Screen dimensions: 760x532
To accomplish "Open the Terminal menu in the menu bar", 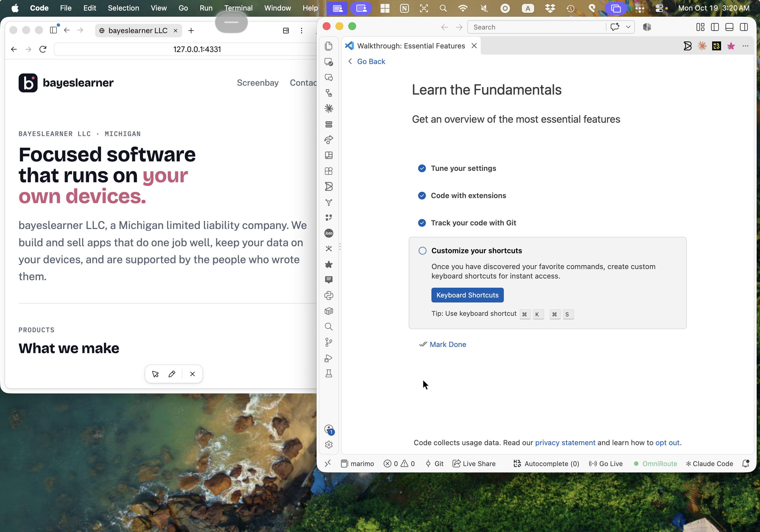I will pyautogui.click(x=238, y=8).
